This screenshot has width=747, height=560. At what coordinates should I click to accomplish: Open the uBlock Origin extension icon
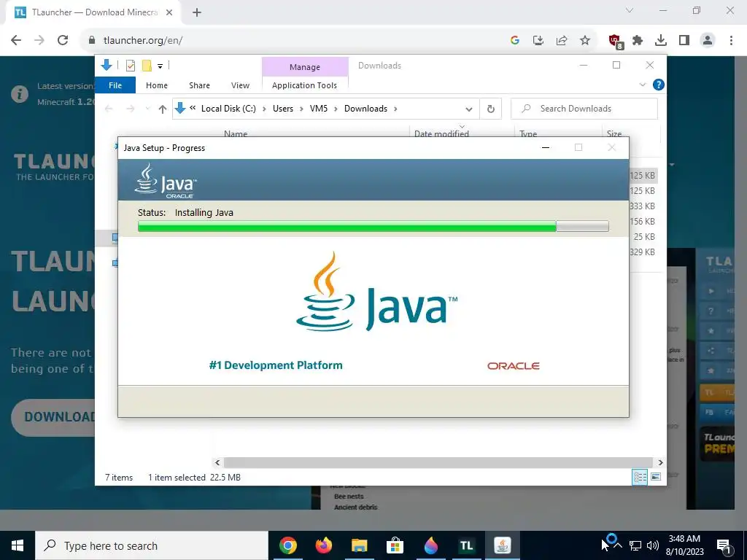tap(615, 41)
